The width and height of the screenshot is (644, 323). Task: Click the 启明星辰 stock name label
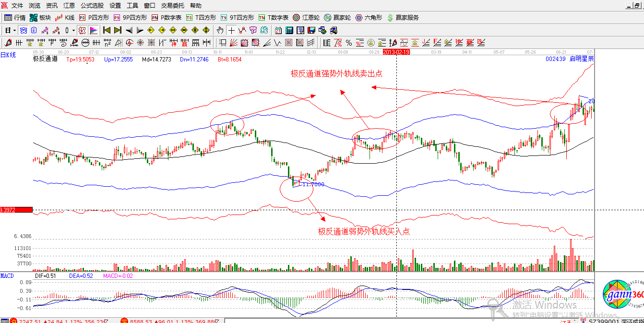coord(582,59)
